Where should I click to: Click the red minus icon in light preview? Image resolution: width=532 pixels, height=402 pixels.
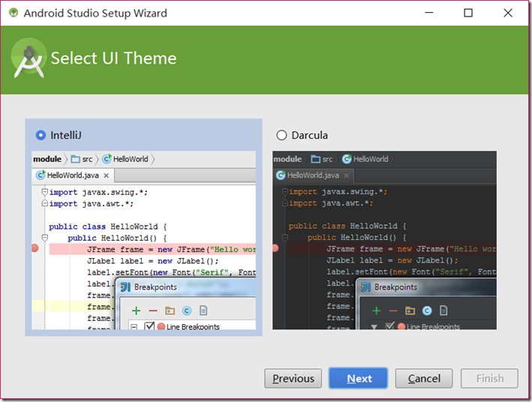click(x=153, y=310)
